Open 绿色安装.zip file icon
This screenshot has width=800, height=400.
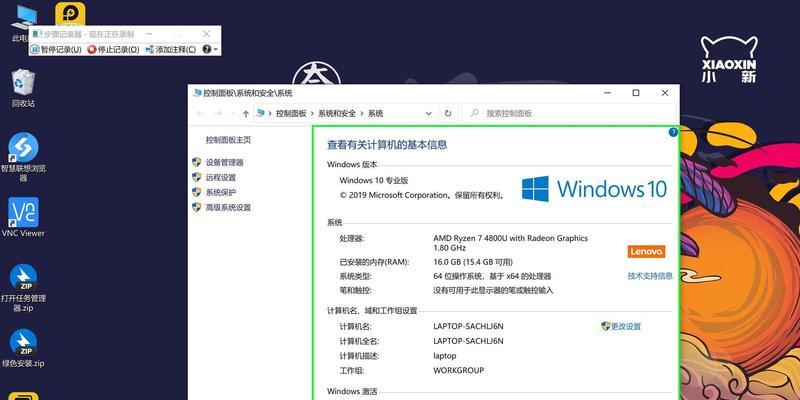coord(23,348)
